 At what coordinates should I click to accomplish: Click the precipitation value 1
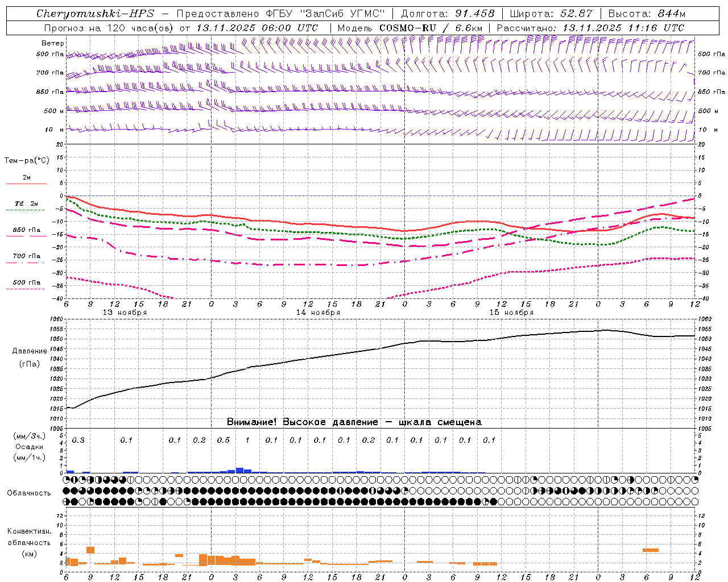pos(247,440)
